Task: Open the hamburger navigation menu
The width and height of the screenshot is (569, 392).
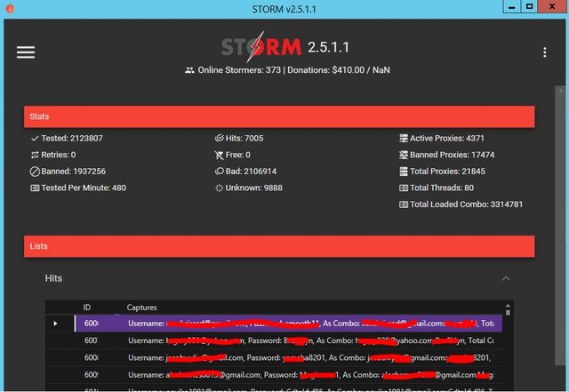Action: (26, 52)
